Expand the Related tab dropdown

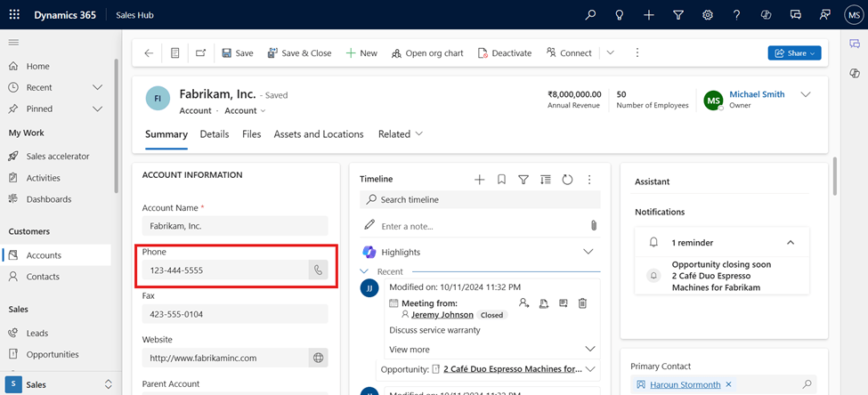pos(400,134)
